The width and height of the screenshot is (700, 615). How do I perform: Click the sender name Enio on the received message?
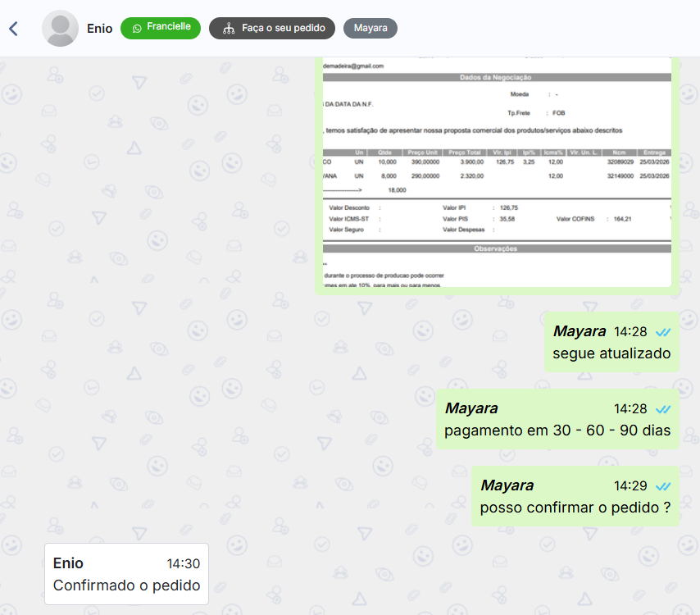[x=68, y=563]
